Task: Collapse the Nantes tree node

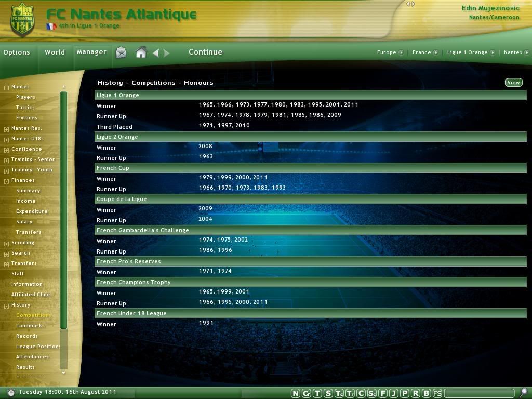Action: point(6,88)
